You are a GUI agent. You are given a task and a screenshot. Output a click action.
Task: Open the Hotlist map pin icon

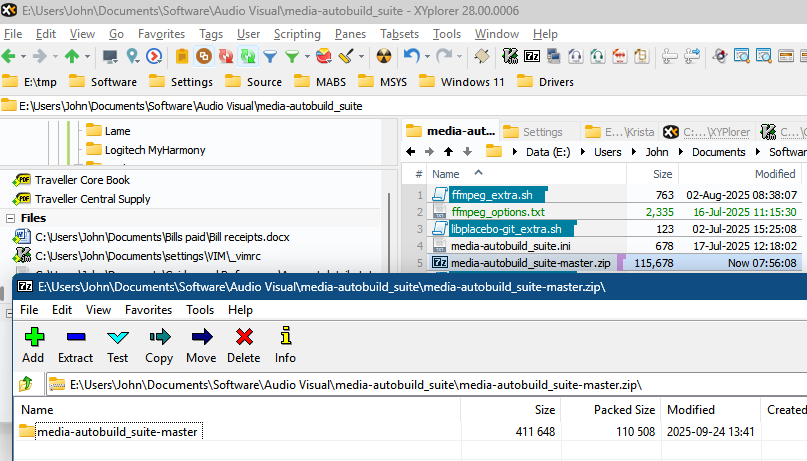coord(132,56)
